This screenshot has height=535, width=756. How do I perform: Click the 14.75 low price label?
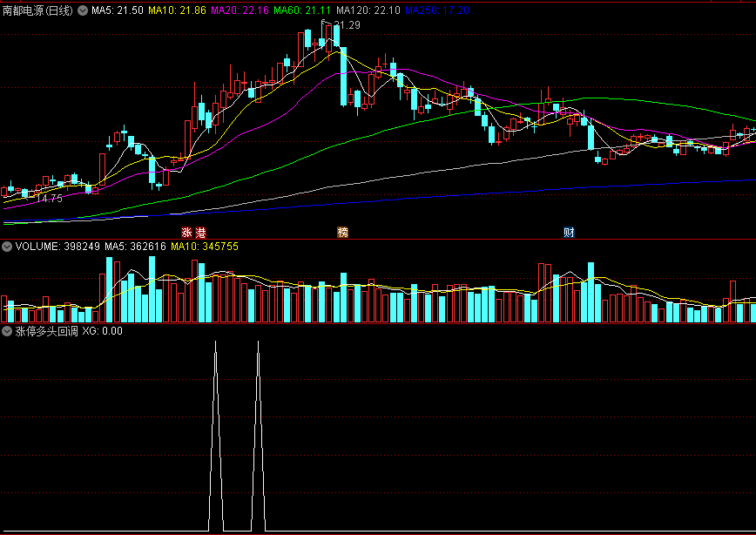(49, 199)
